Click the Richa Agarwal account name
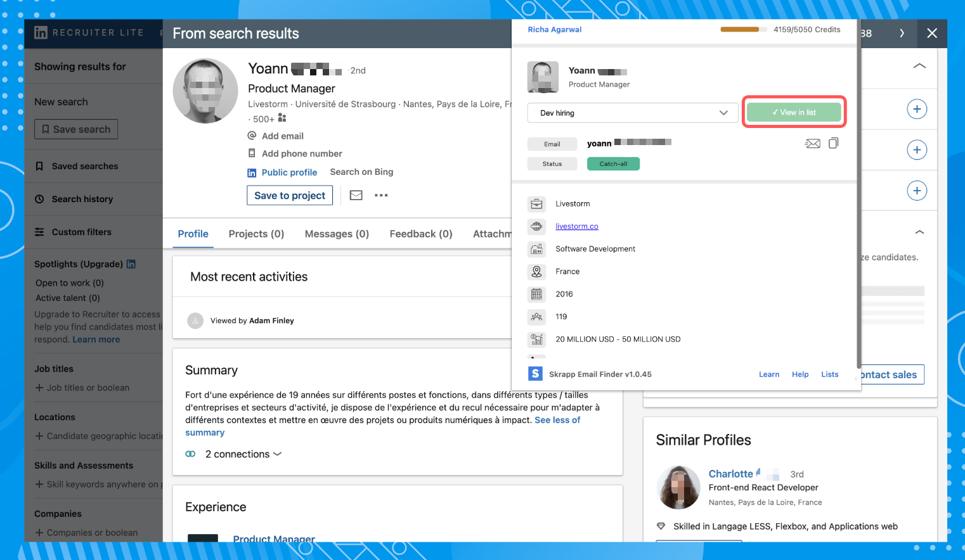Image resolution: width=965 pixels, height=560 pixels. 555,29
